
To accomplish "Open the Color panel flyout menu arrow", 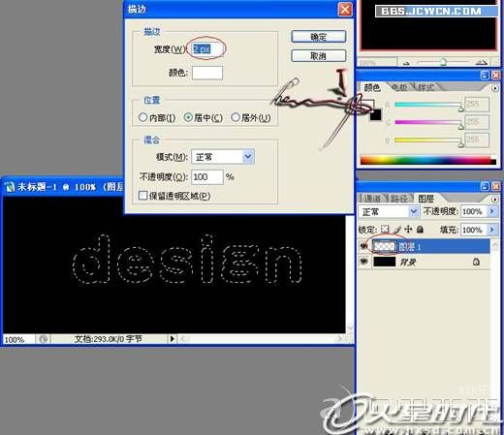I will 494,88.
